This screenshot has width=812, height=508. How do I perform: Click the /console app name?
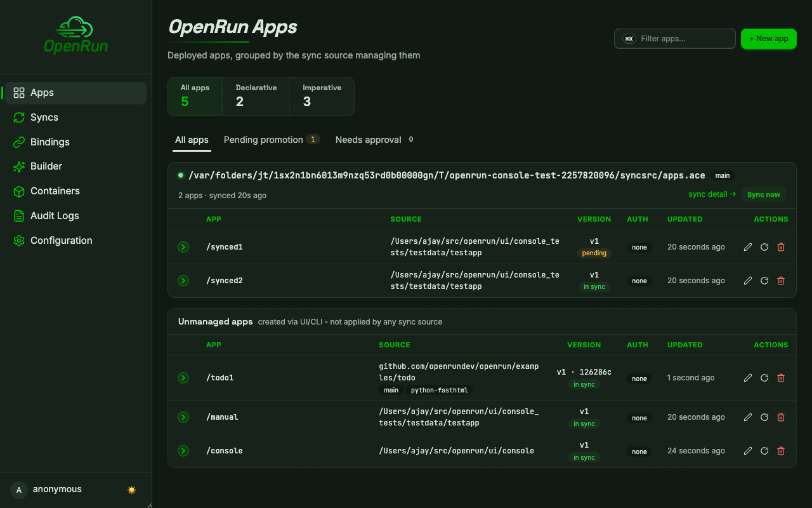[x=225, y=451]
